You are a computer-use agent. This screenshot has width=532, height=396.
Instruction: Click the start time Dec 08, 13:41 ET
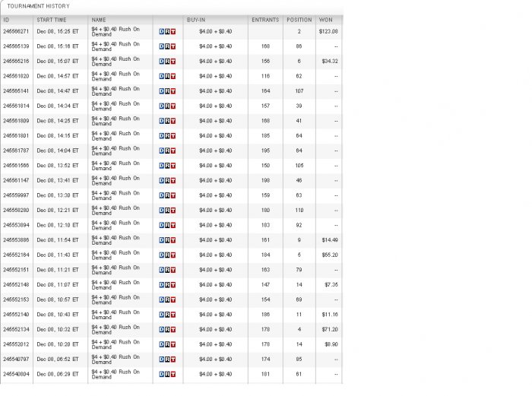click(58, 181)
